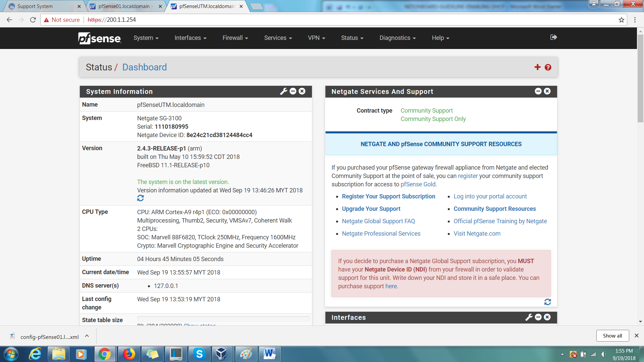Viewport: 644px width, 362px height.
Task: Expand the VPN menu
Action: pos(317,38)
